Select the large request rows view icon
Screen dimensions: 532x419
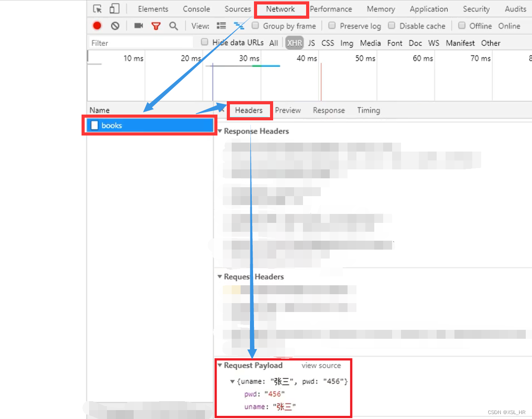221,26
